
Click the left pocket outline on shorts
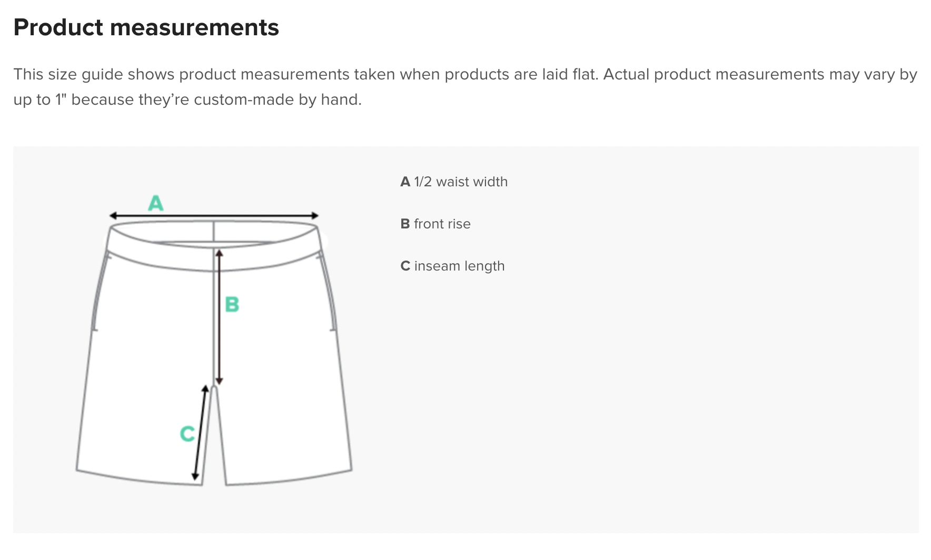point(100,291)
